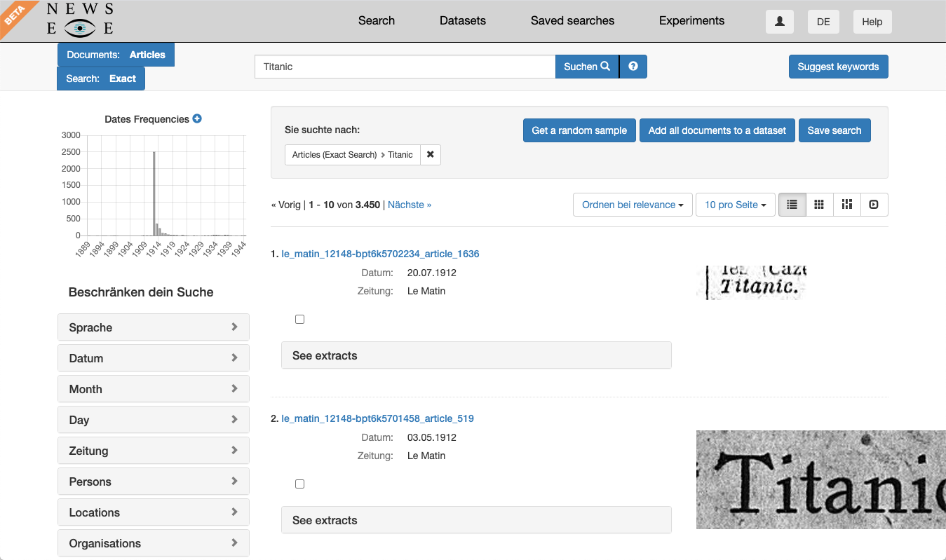The image size is (946, 560).
Task: Open the Experiments menu item
Action: click(691, 21)
